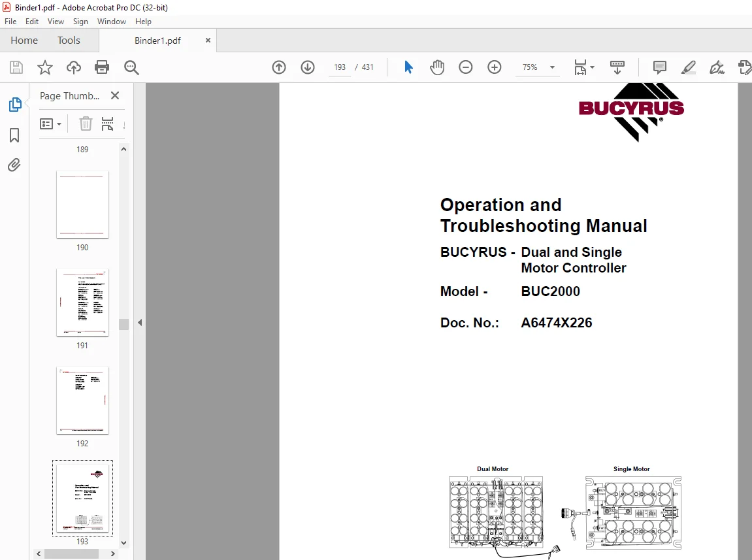Click the Save file icon
This screenshot has width=752, height=560.
click(x=16, y=67)
